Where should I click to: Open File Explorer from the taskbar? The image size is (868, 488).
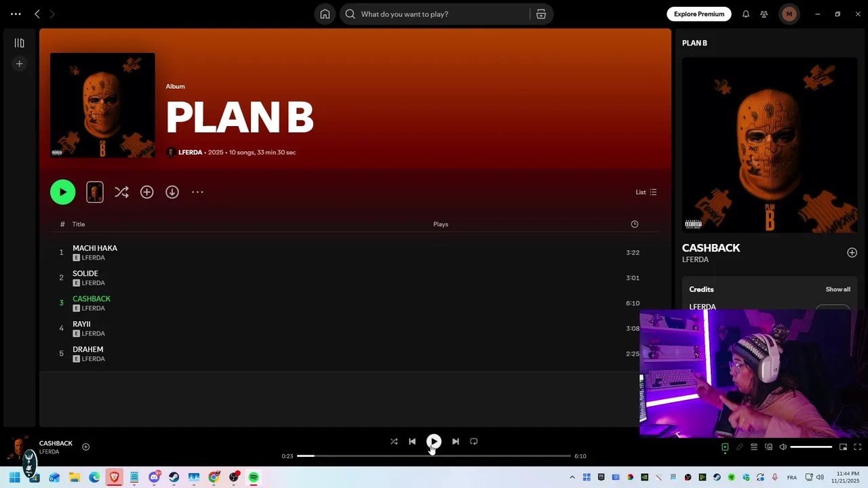[x=75, y=477]
